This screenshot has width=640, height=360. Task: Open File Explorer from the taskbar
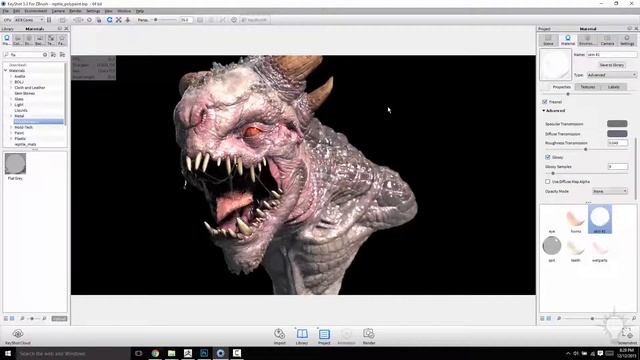[171, 353]
